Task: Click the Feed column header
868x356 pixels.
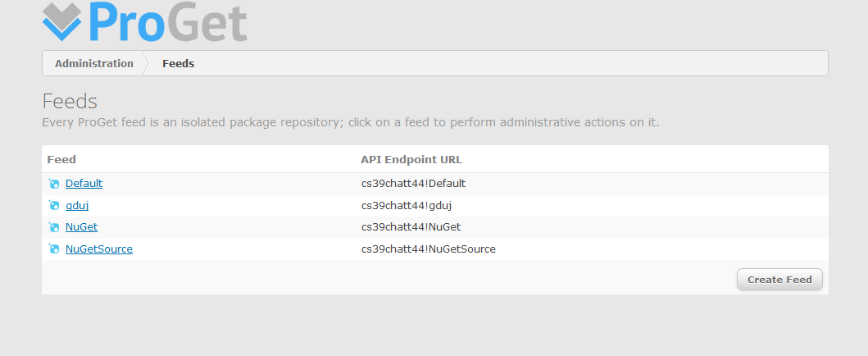Action: tap(61, 159)
